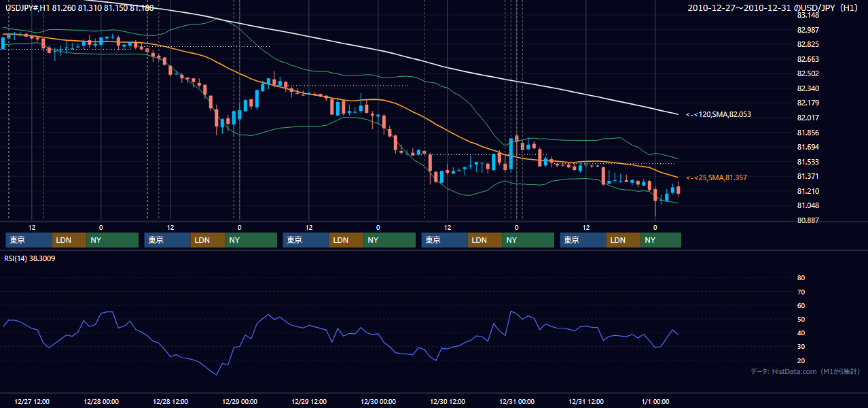The width and height of the screenshot is (868, 408).
Task: Click price axis value 81.694
Action: (807, 147)
